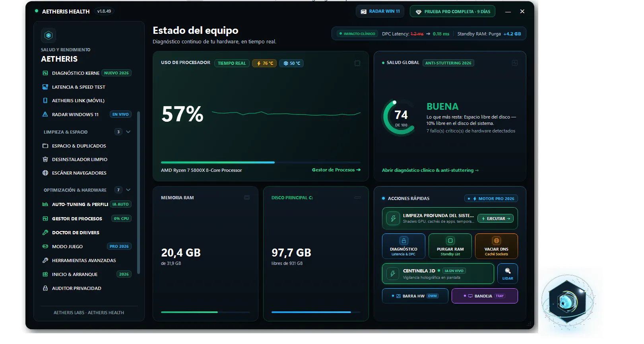This screenshot has width=644, height=344.
Task: Open Auto-Tuning & Perfiles in the sidebar
Action: point(87,204)
